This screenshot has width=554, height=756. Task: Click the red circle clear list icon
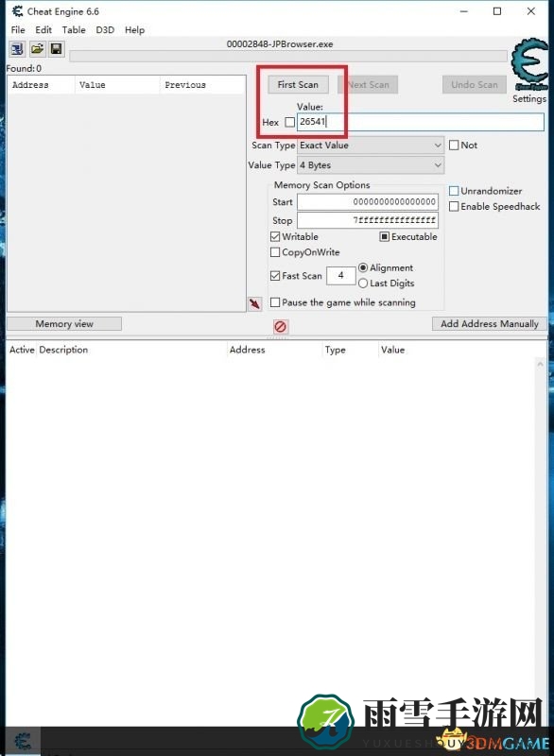[x=280, y=327]
